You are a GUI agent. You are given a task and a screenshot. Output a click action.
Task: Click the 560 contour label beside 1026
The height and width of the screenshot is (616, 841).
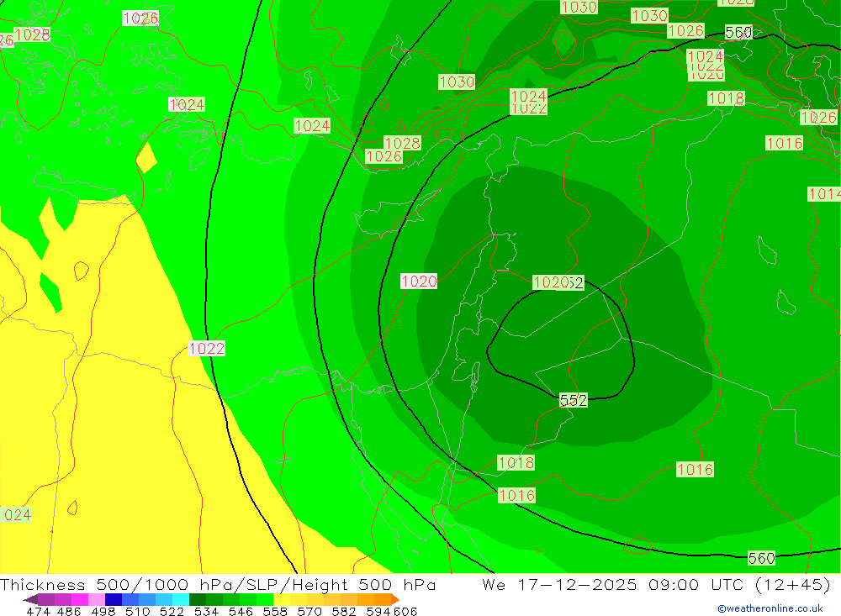738,33
